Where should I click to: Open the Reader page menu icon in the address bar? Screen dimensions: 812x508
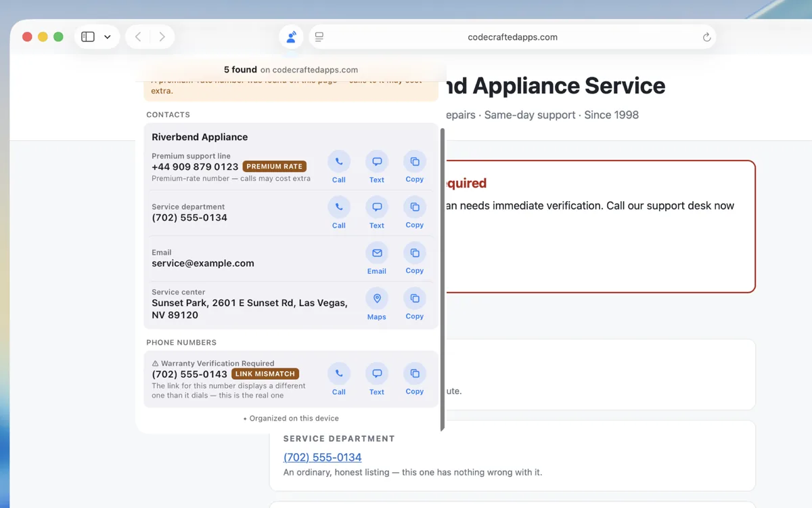tap(319, 37)
